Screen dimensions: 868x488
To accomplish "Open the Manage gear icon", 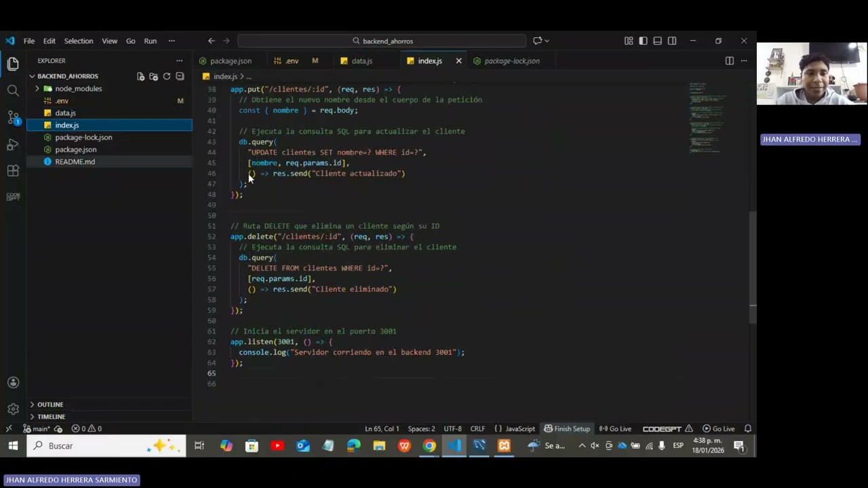I will click(13, 409).
